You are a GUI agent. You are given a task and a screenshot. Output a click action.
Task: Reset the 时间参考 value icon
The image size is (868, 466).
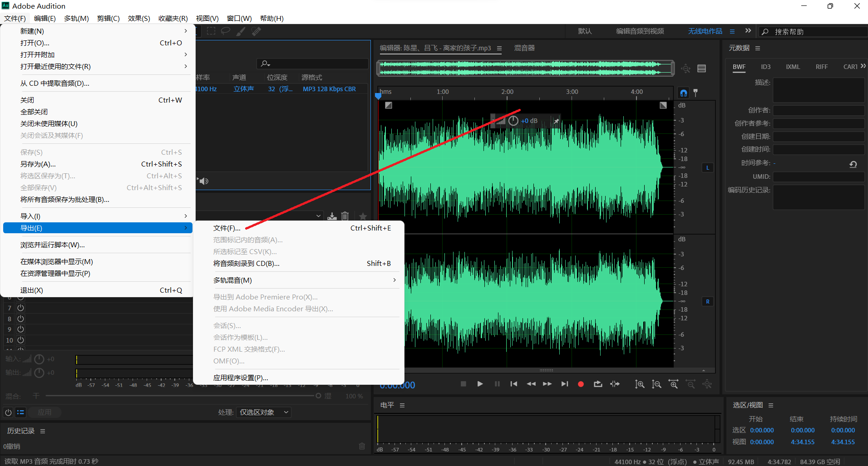pyautogui.click(x=853, y=164)
